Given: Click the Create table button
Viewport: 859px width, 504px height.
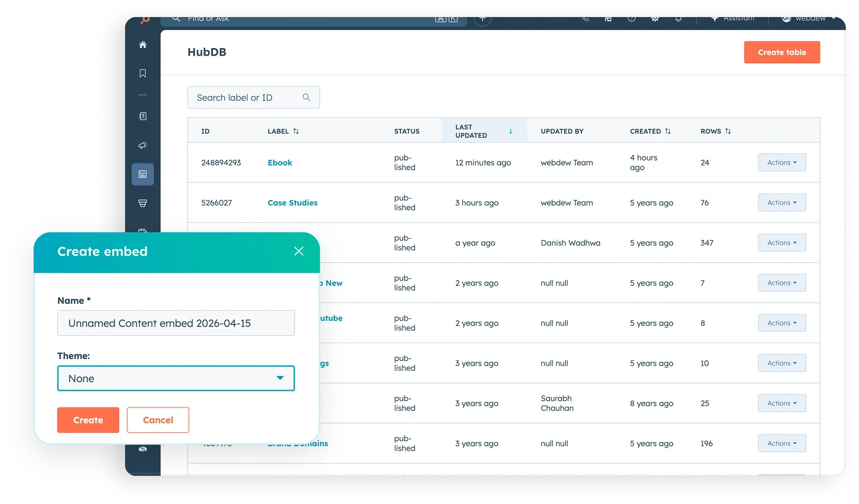Looking at the screenshot, I should pyautogui.click(x=781, y=52).
